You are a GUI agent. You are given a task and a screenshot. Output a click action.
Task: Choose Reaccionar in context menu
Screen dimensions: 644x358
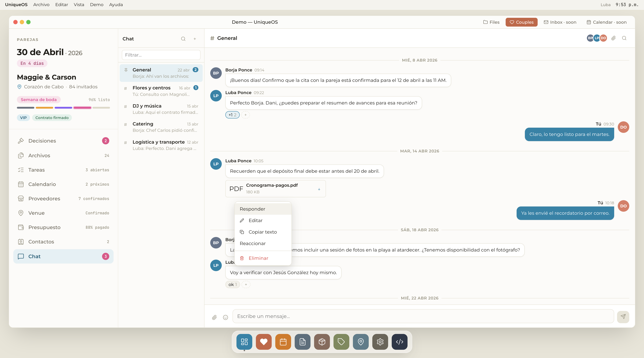pos(263,244)
